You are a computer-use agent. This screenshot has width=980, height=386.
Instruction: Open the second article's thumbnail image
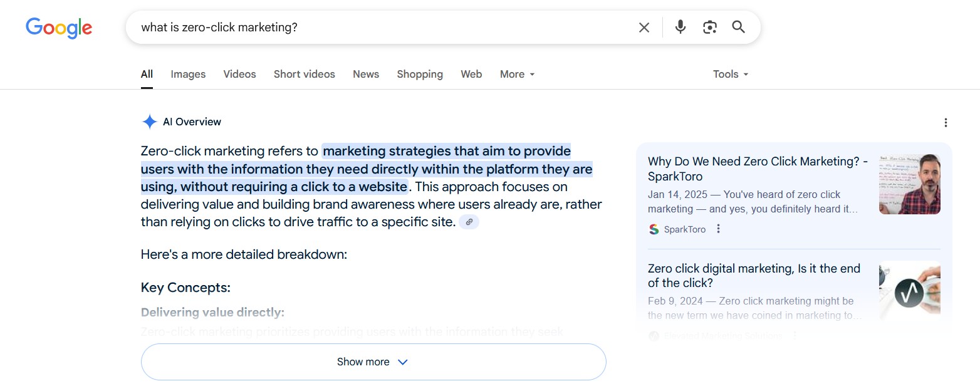[909, 291]
